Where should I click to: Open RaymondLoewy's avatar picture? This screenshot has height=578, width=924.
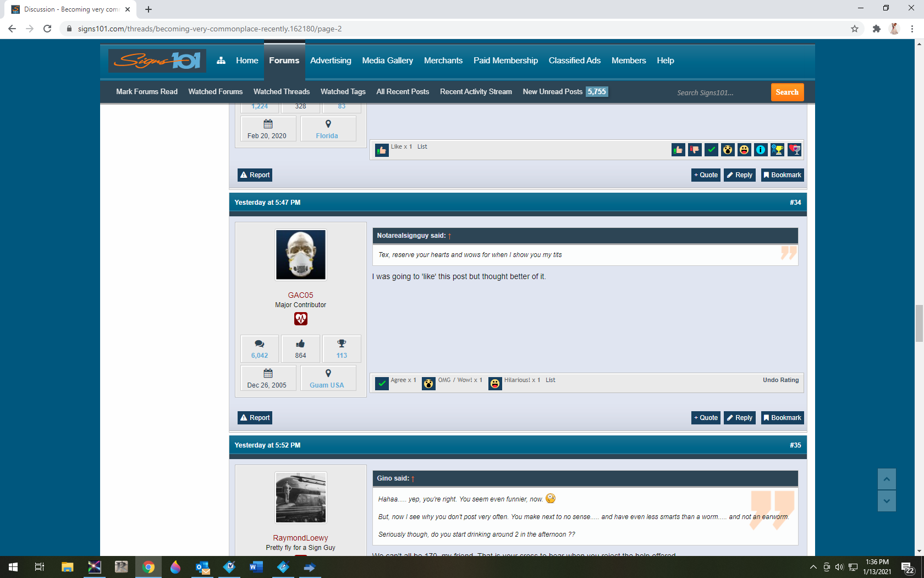coord(301,498)
